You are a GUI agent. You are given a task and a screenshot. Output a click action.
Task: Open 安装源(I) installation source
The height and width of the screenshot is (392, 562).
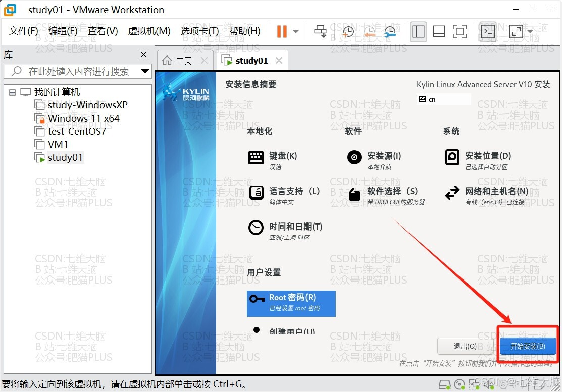click(374, 160)
